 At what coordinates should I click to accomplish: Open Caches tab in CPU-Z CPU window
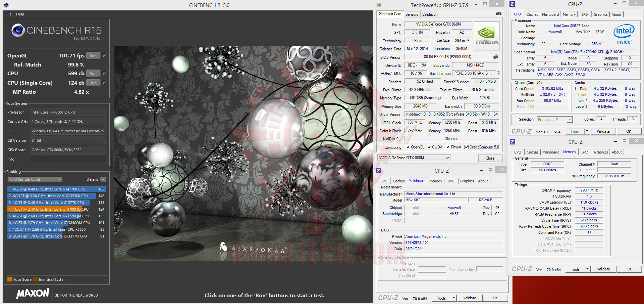[x=532, y=14]
